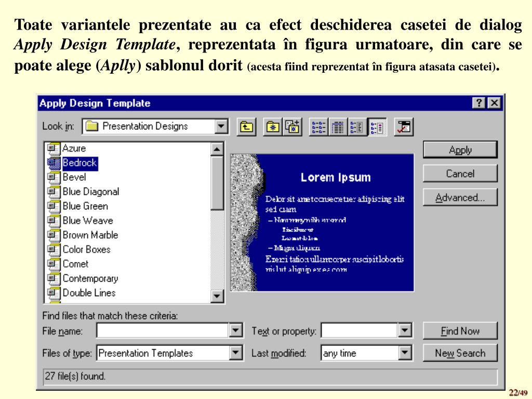Click the Text or property field
532x399 pixels.
360,330
